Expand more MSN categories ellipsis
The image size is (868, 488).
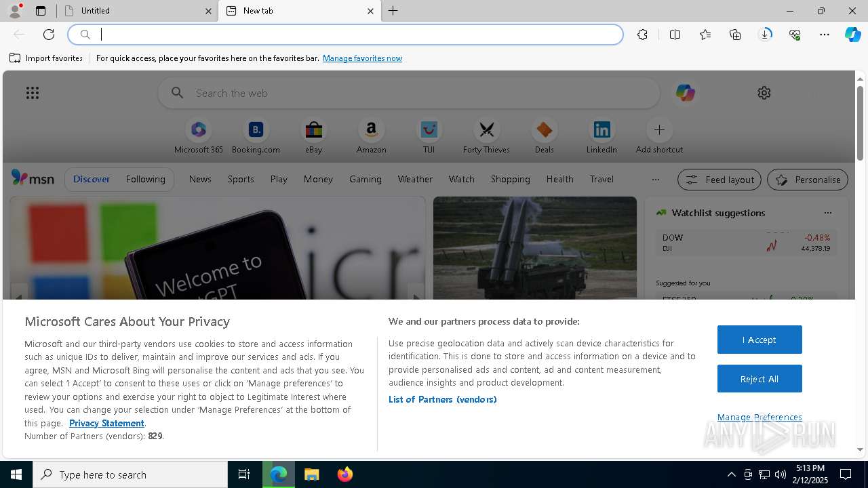coord(655,180)
